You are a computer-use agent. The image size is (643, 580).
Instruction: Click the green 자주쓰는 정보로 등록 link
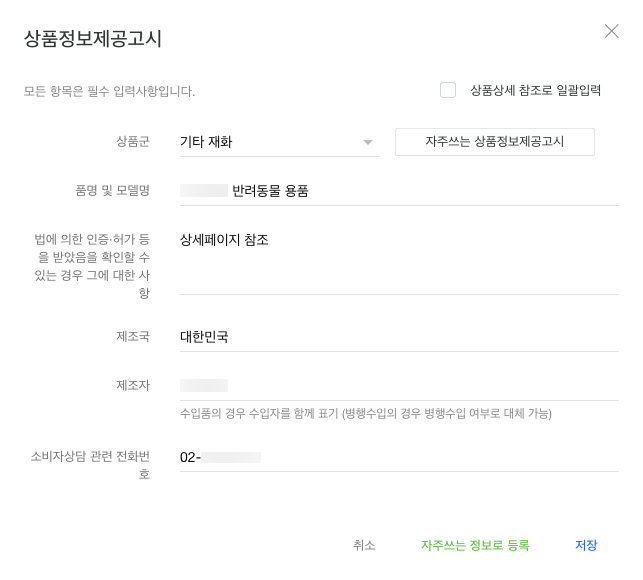pyautogui.click(x=475, y=545)
